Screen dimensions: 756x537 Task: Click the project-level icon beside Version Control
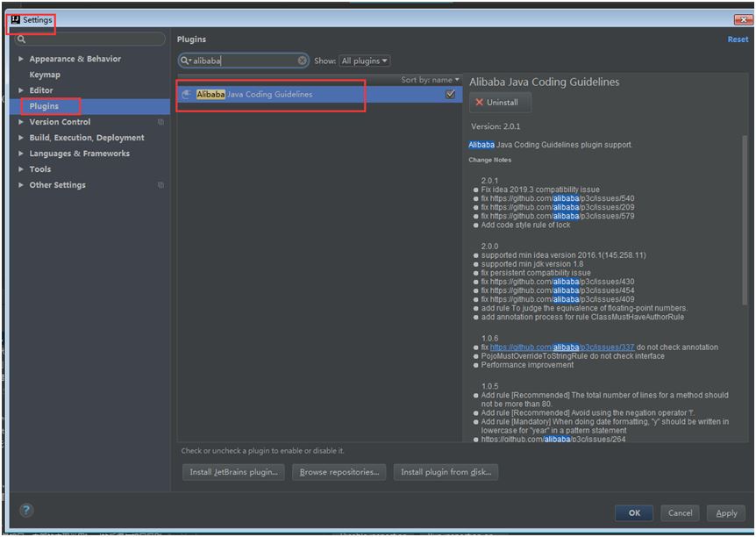coord(160,122)
